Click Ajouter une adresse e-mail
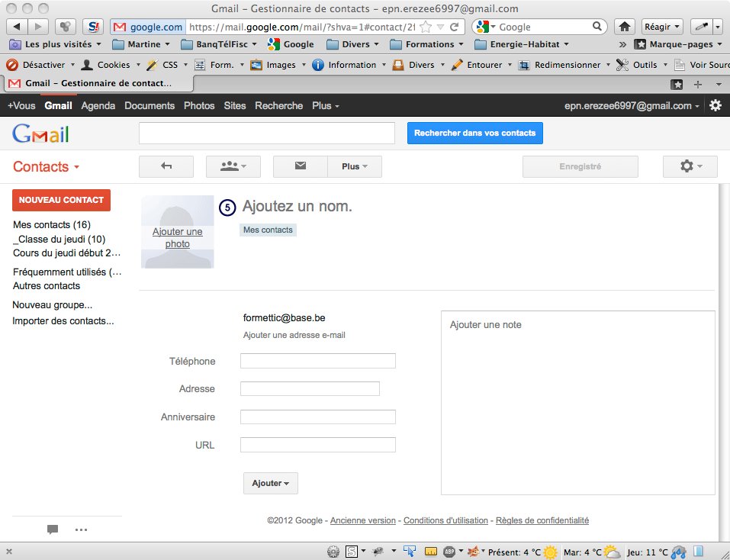Image resolution: width=730 pixels, height=560 pixels. tap(294, 335)
